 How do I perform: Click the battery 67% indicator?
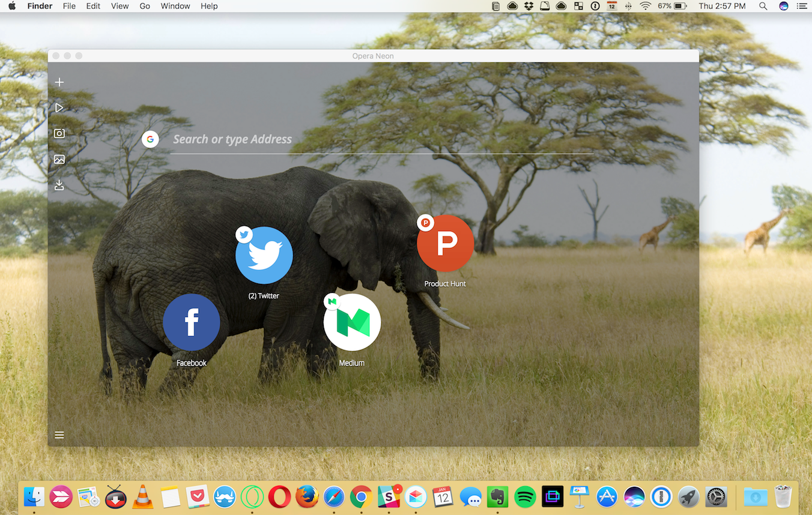(x=672, y=6)
